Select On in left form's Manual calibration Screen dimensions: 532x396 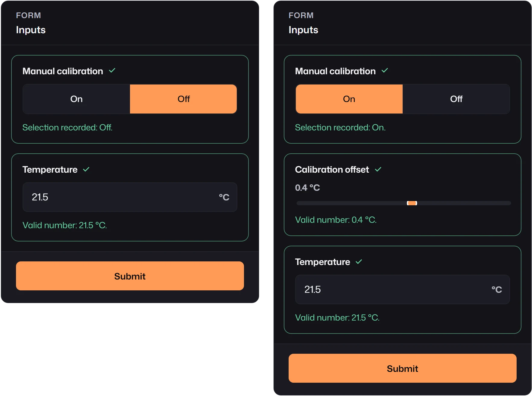coord(76,99)
